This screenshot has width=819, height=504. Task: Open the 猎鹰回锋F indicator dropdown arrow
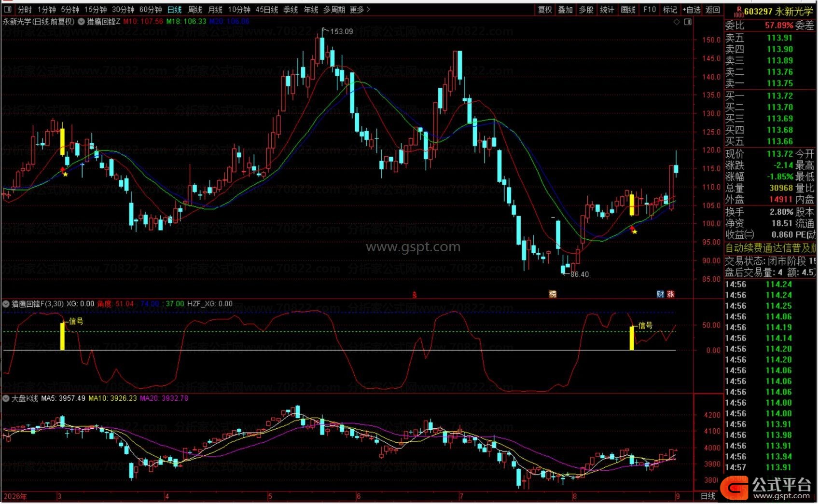tap(6, 304)
